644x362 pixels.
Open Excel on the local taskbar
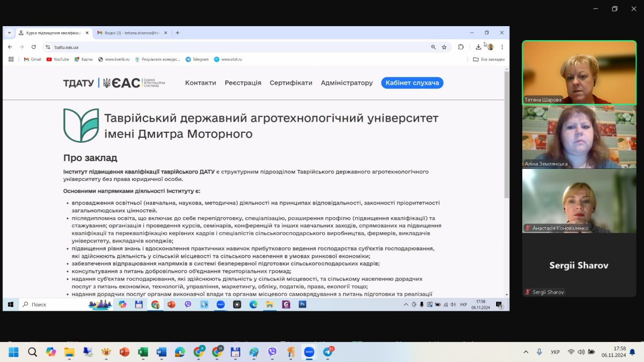143,352
